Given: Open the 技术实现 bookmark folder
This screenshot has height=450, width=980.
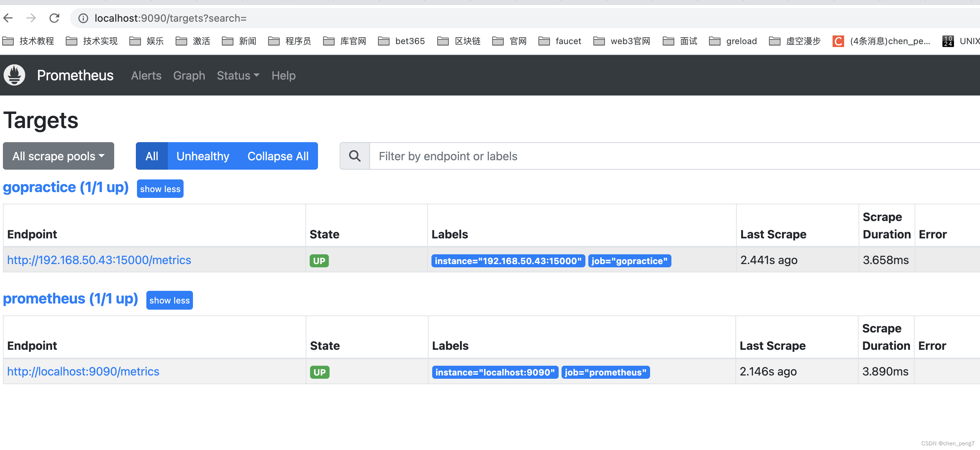Looking at the screenshot, I should click(92, 41).
